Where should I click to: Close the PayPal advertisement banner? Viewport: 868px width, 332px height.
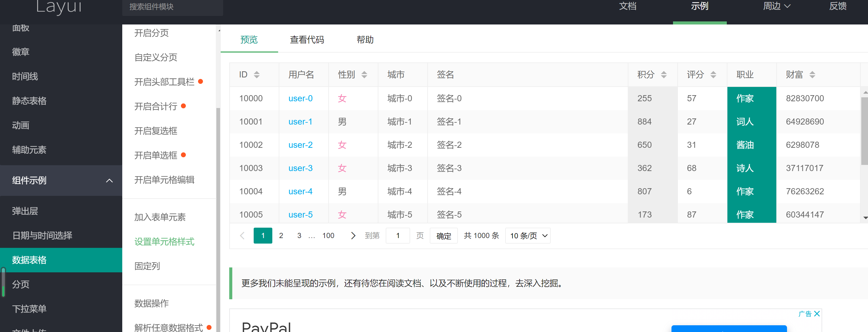(817, 314)
